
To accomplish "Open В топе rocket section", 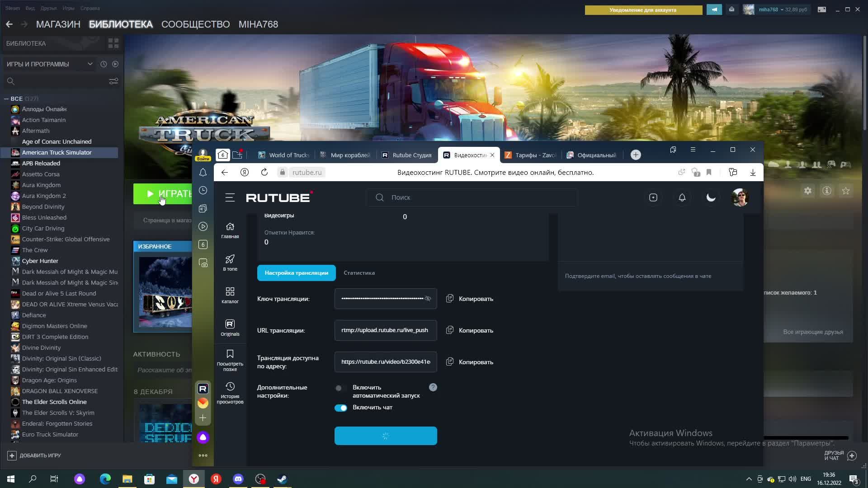I will click(230, 263).
